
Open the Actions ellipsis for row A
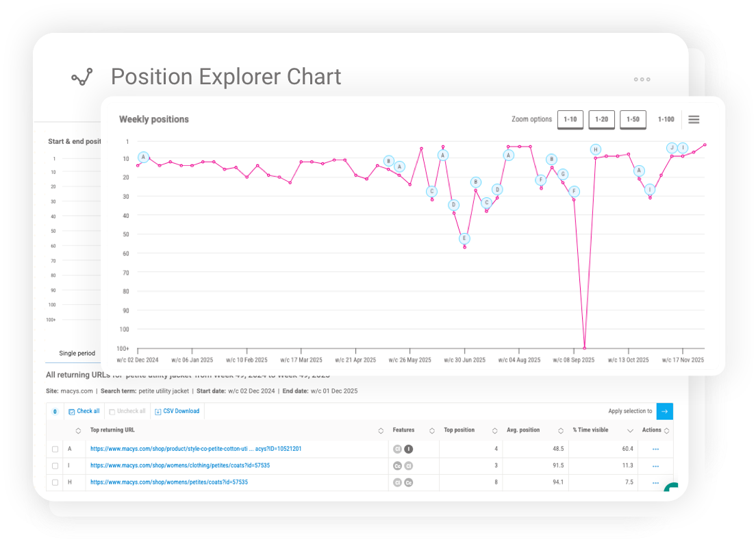coord(655,449)
